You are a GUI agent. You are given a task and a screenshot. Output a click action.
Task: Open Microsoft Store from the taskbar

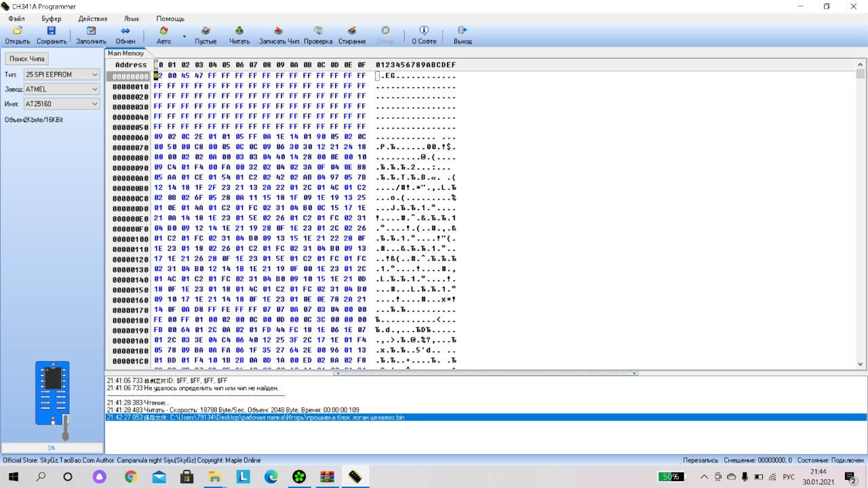(186, 477)
